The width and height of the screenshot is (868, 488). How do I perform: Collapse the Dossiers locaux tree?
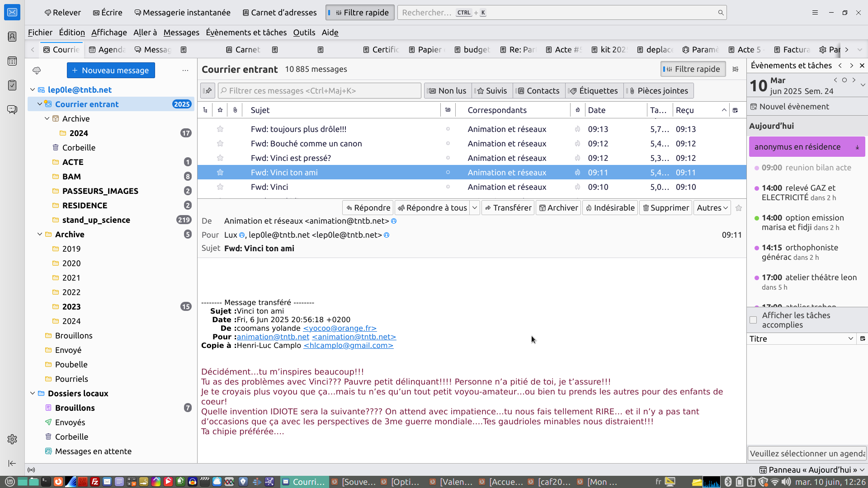click(x=33, y=393)
